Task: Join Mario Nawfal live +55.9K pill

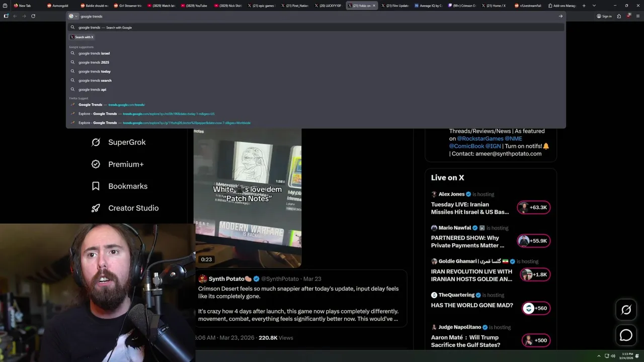Action: tap(534, 241)
